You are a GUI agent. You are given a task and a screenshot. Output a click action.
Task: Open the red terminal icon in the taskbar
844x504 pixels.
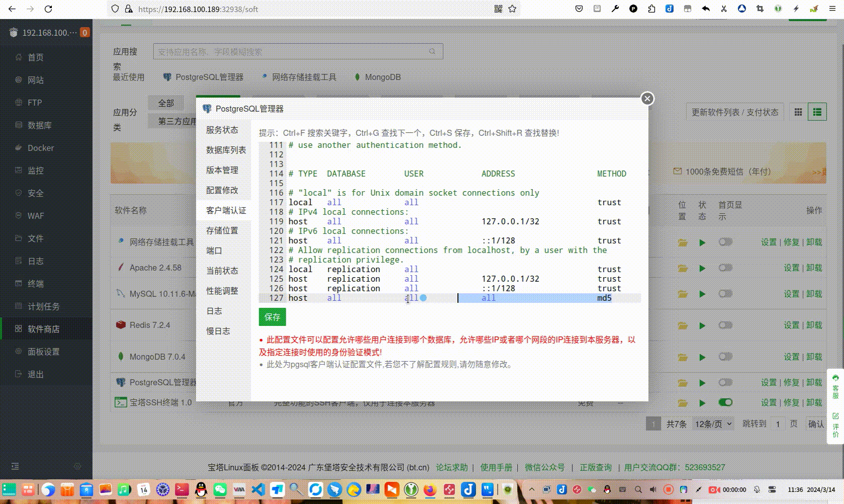(x=182, y=489)
